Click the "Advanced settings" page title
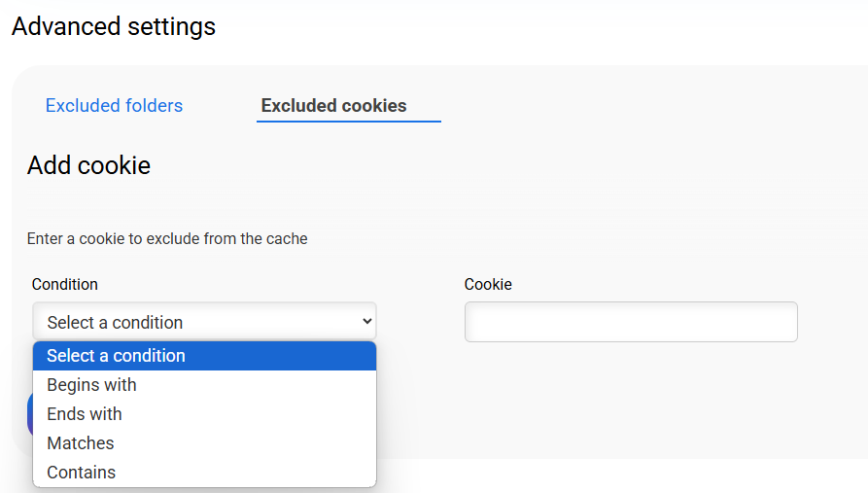Screen dimensions: 868x493 [114, 26]
